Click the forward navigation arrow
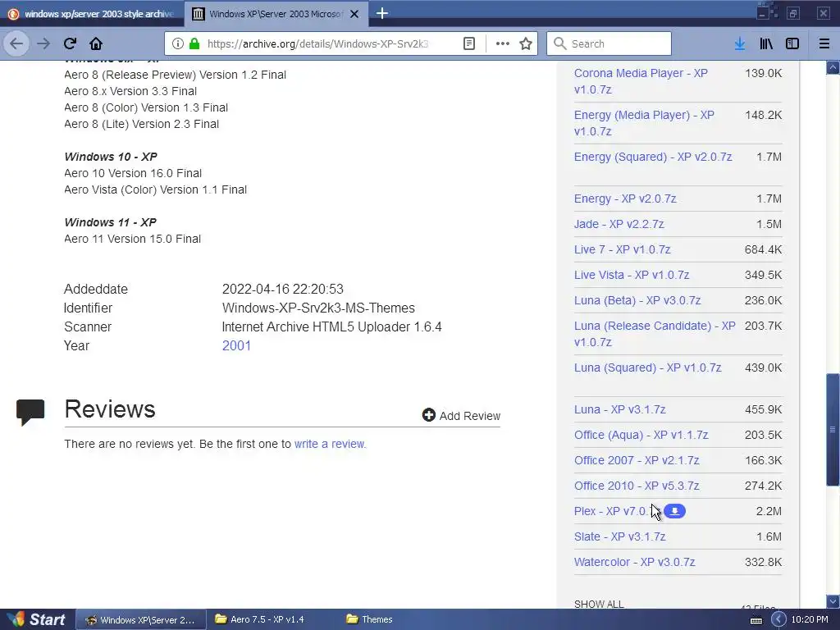The image size is (840, 630). 43,43
